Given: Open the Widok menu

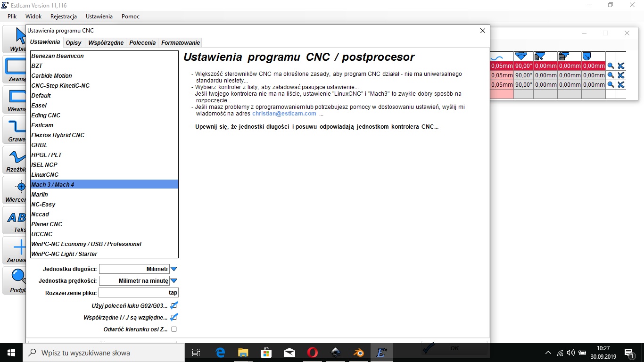Looking at the screenshot, I should click(x=33, y=16).
